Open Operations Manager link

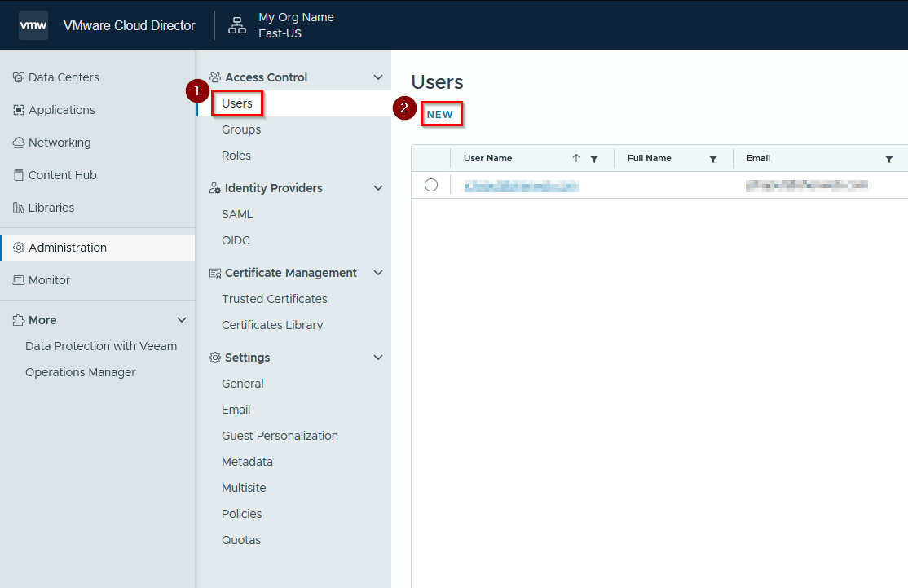(x=81, y=372)
